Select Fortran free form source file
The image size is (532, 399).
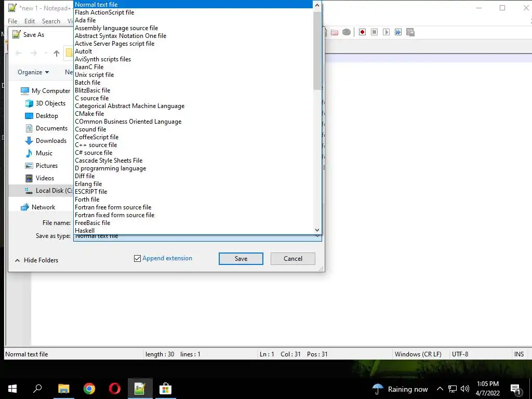[193, 207]
